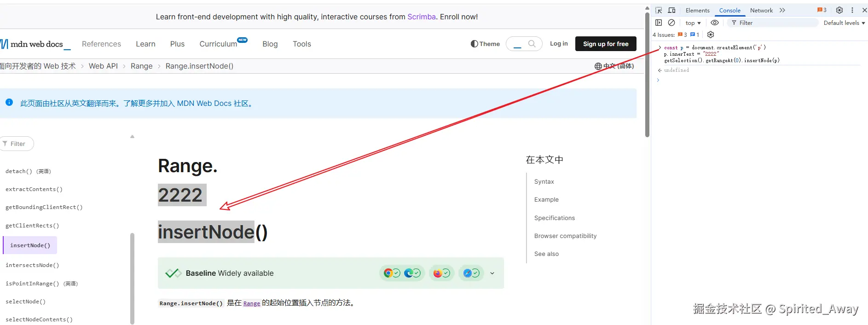Open DevTools settings gear in tab bar
The width and height of the screenshot is (868, 325).
(839, 10)
